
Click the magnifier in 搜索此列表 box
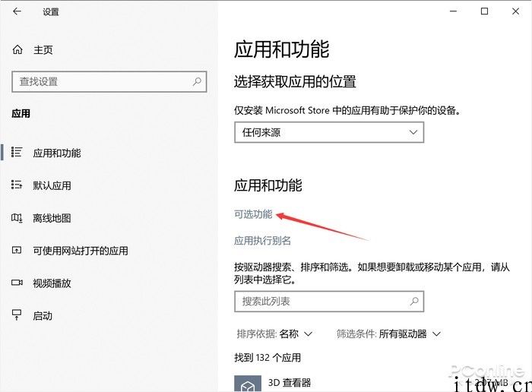414,301
